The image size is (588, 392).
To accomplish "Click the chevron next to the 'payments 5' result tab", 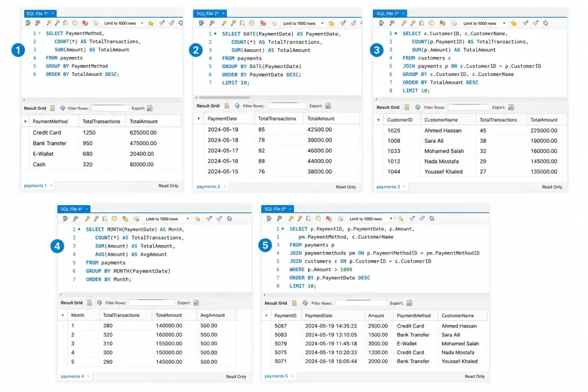I will [292, 376].
